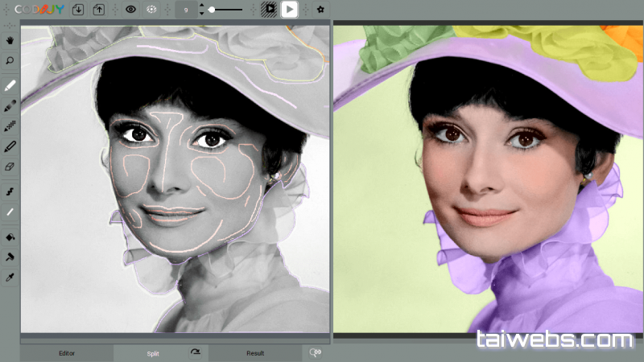Click the import image icon
The height and width of the screenshot is (362, 644).
point(78,10)
